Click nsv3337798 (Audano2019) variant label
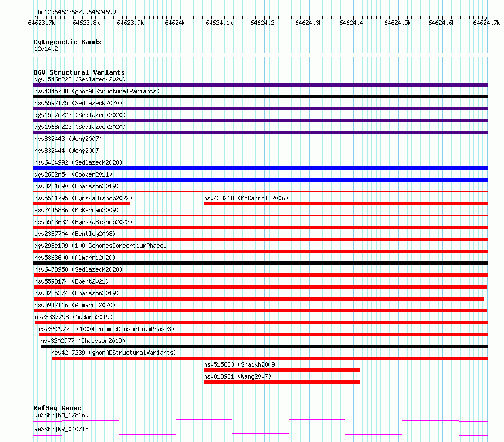Image resolution: width=504 pixels, height=442 pixels. pos(74,317)
